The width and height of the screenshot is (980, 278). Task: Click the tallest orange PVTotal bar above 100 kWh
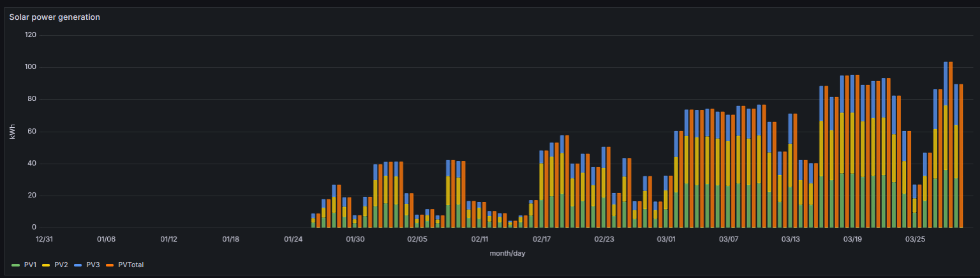[x=951, y=145]
